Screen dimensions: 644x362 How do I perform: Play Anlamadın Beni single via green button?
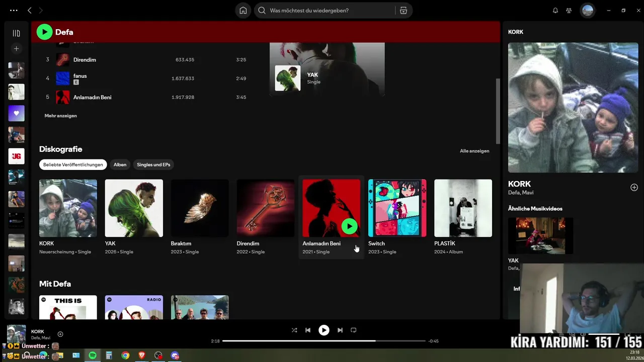click(x=349, y=226)
